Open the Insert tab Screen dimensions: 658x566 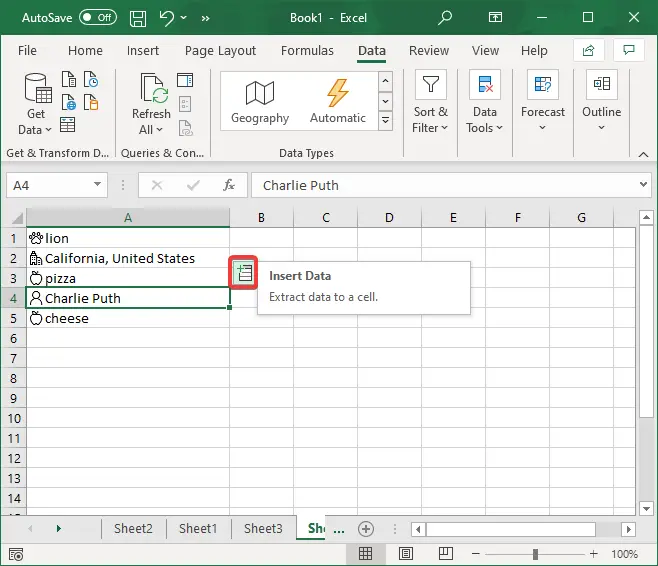click(x=143, y=51)
